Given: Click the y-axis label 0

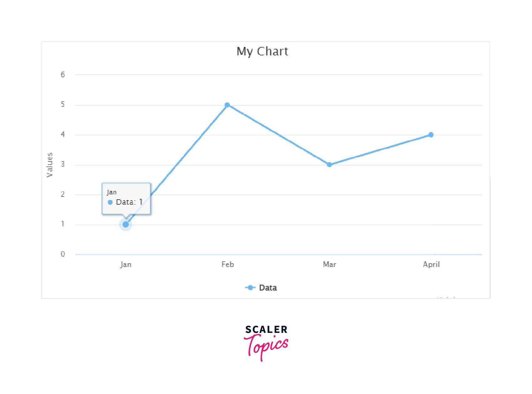Looking at the screenshot, I should [x=63, y=254].
